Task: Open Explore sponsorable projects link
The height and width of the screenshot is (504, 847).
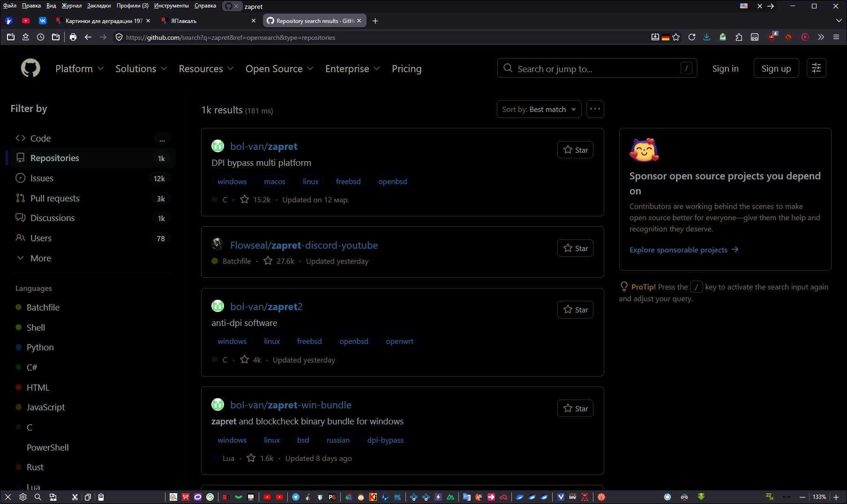Action: [684, 250]
